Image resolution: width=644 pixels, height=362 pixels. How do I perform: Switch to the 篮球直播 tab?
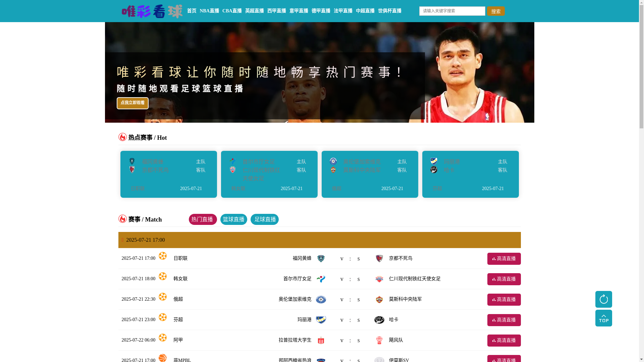click(x=234, y=220)
